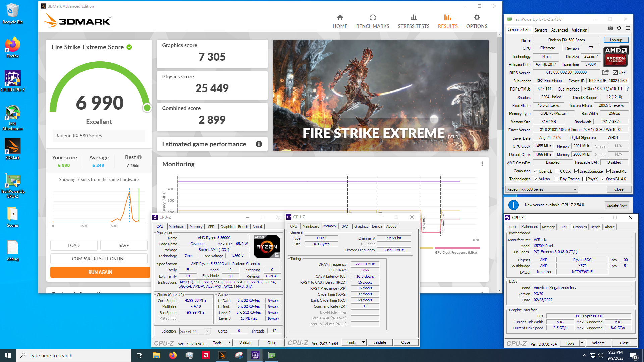This screenshot has width=644, height=362.
Task: Show estimated game performance info icon
Action: (259, 144)
